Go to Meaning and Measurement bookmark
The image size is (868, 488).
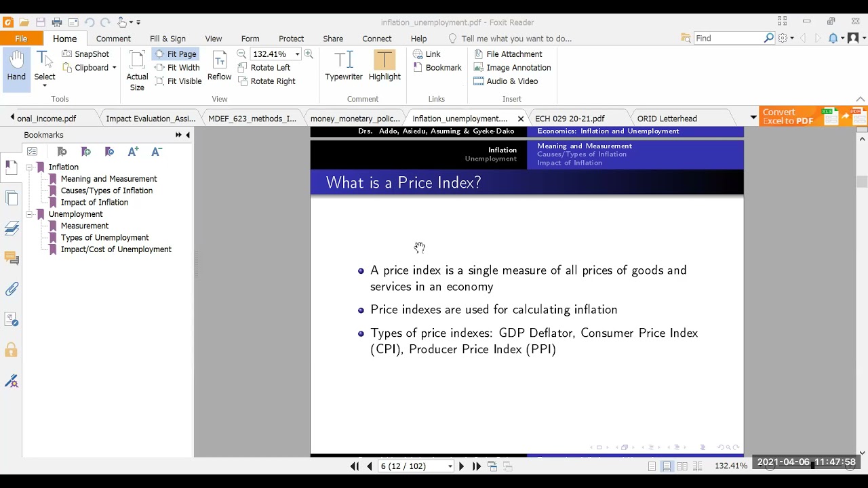click(108, 179)
